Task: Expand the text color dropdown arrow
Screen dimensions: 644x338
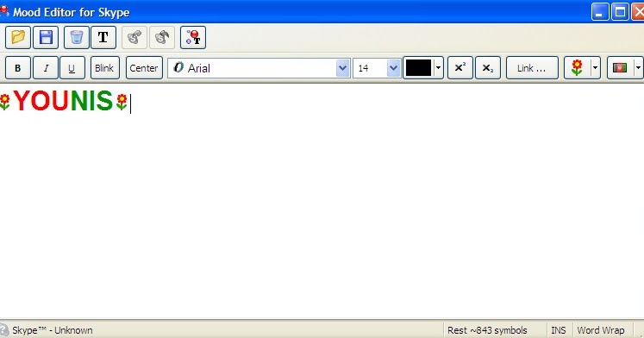Action: tap(438, 68)
